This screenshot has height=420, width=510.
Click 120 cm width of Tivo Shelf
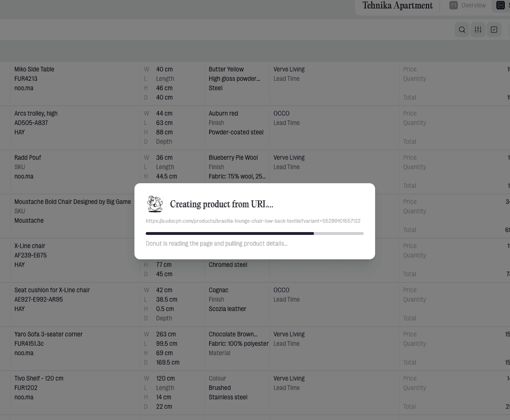coord(165,379)
